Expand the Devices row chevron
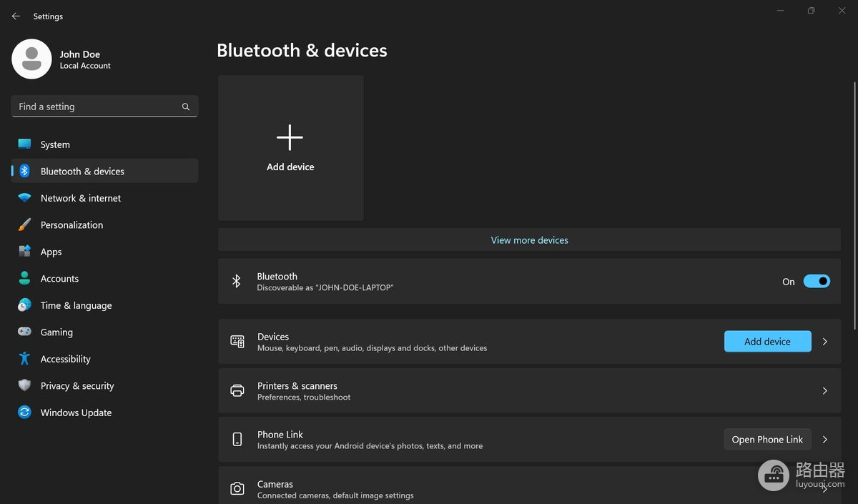Image resolution: width=858 pixels, height=504 pixels. coord(824,342)
